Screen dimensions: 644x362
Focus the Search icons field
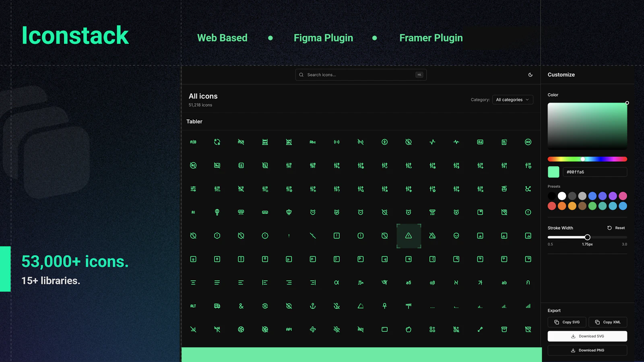361,75
